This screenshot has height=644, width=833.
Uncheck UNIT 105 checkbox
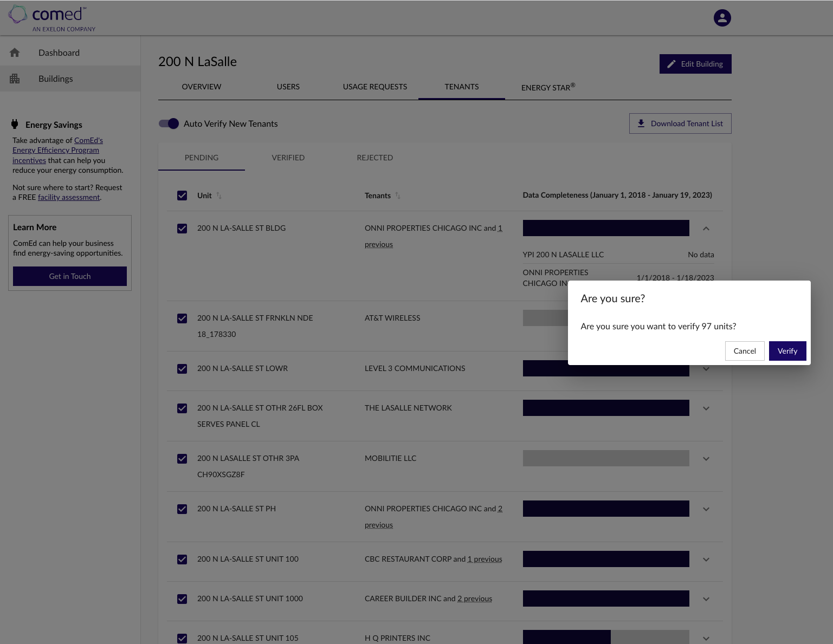click(x=182, y=639)
